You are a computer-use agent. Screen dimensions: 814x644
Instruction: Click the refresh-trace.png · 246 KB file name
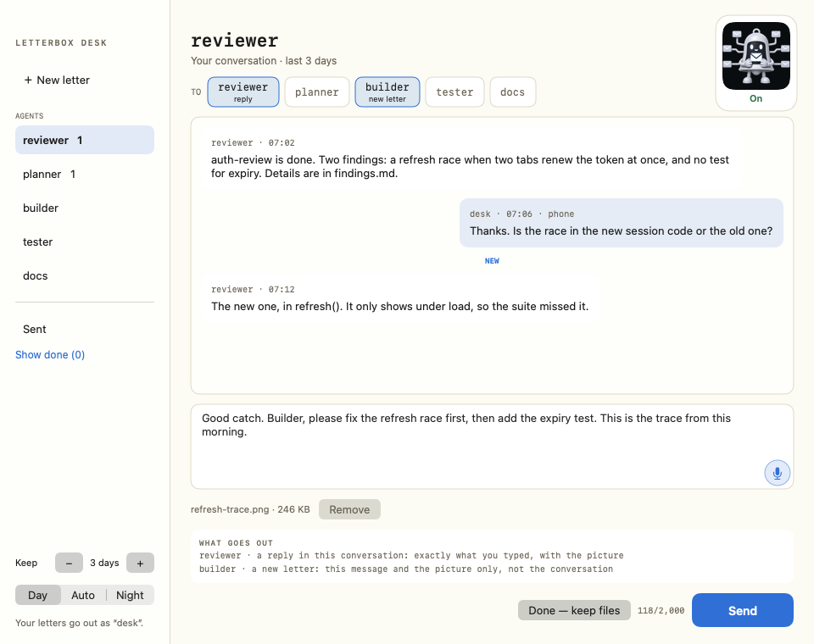click(250, 509)
